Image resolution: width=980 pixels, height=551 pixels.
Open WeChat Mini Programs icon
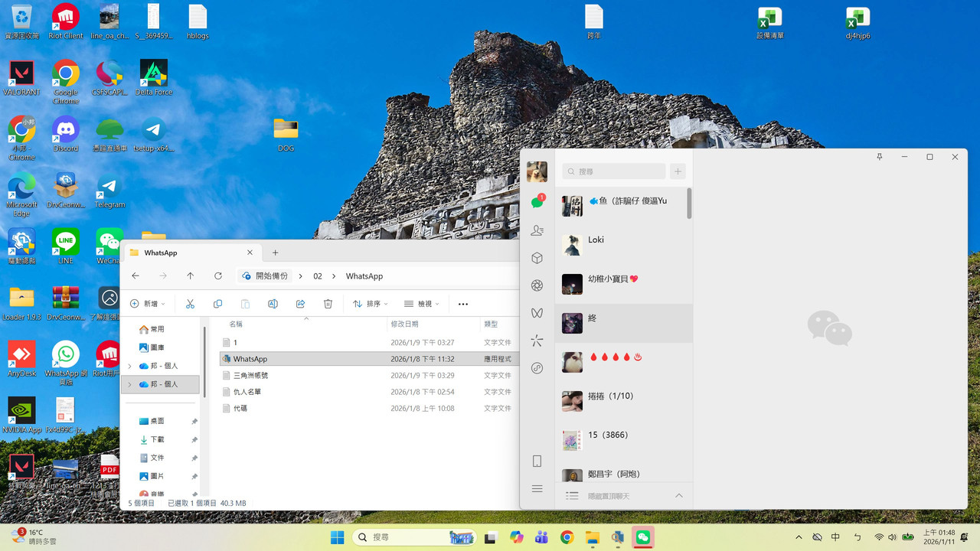tap(537, 341)
